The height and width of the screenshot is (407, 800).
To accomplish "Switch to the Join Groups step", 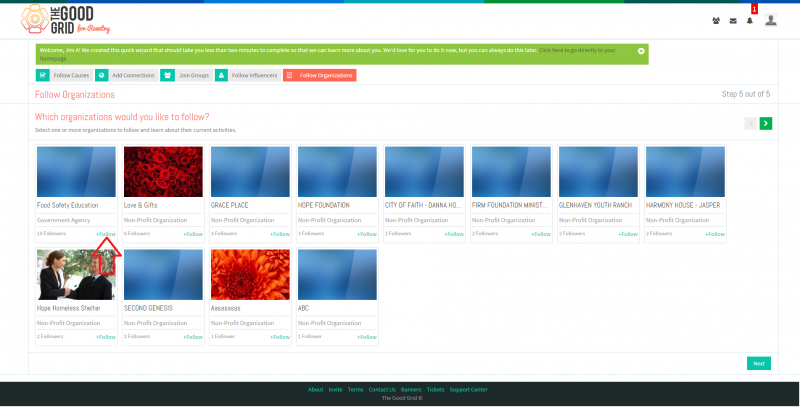I will (x=194, y=75).
